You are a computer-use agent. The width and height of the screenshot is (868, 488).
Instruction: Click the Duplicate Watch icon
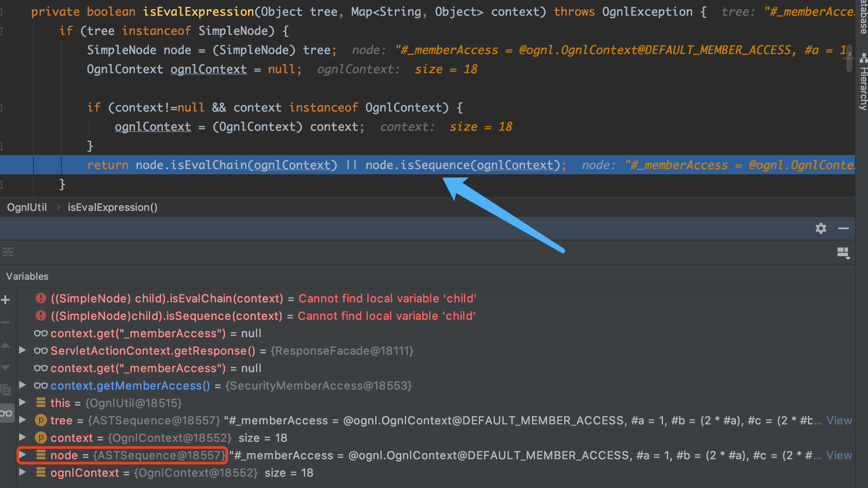click(x=6, y=390)
